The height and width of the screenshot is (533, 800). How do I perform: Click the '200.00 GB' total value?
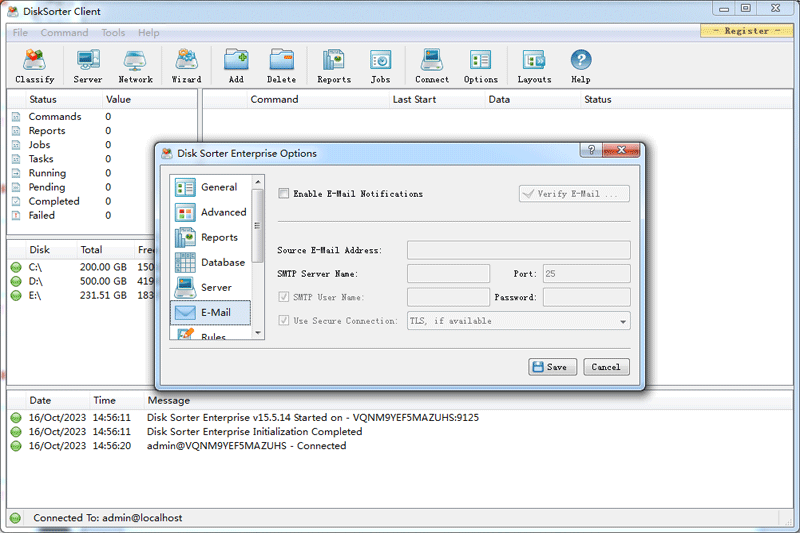(103, 267)
